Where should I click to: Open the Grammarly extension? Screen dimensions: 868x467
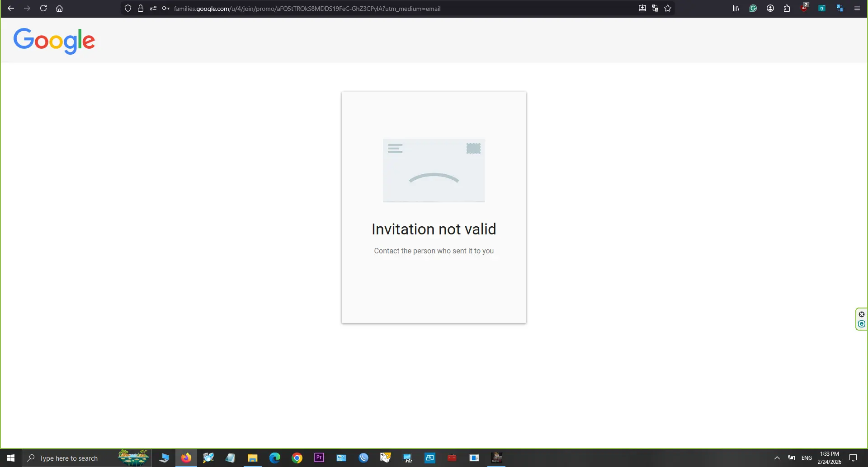coord(753,8)
